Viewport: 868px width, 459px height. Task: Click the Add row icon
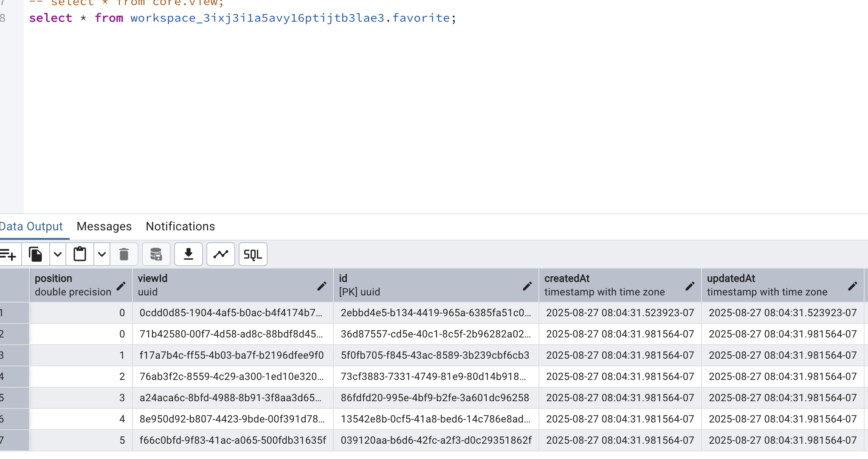pos(8,255)
